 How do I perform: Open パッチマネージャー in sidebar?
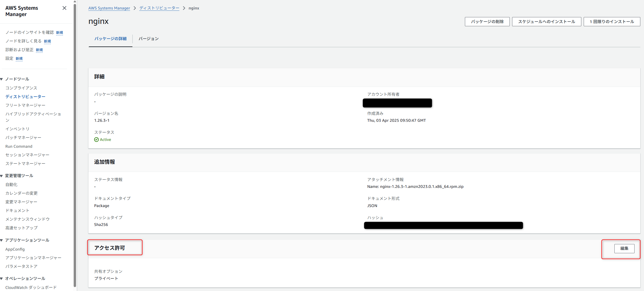tap(23, 138)
